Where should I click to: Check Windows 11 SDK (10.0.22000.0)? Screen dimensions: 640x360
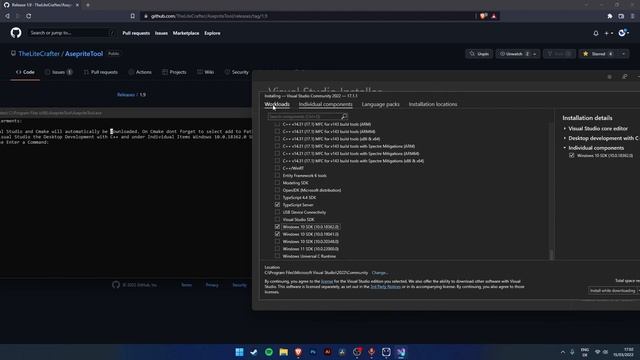(x=277, y=249)
